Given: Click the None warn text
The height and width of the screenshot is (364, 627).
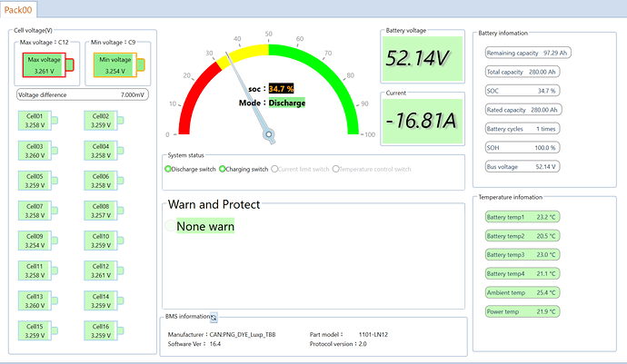Looking at the screenshot, I should pos(205,226).
